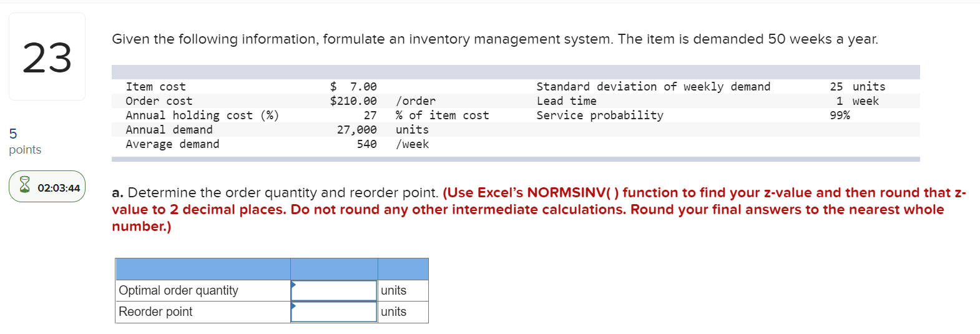
Task: Click the 'Annual demand' row label
Action: point(169,130)
